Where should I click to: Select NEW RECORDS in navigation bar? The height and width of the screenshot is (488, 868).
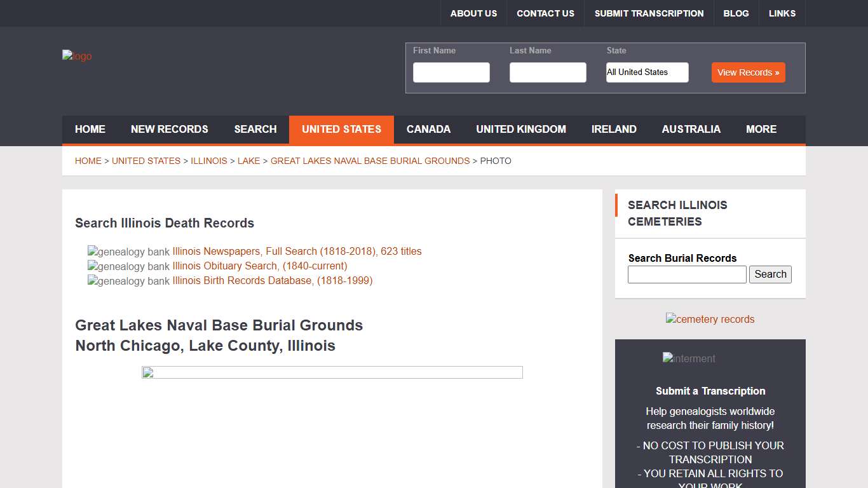(x=169, y=130)
